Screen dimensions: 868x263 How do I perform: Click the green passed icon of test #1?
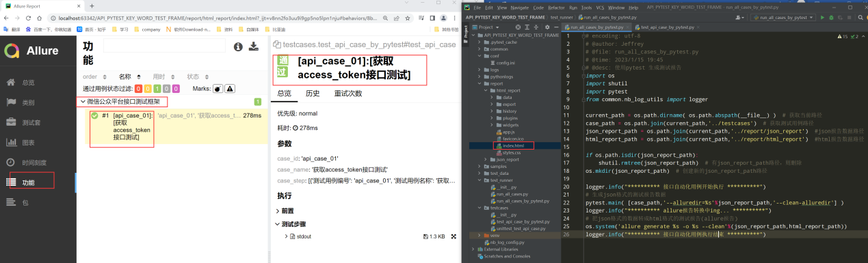point(95,115)
